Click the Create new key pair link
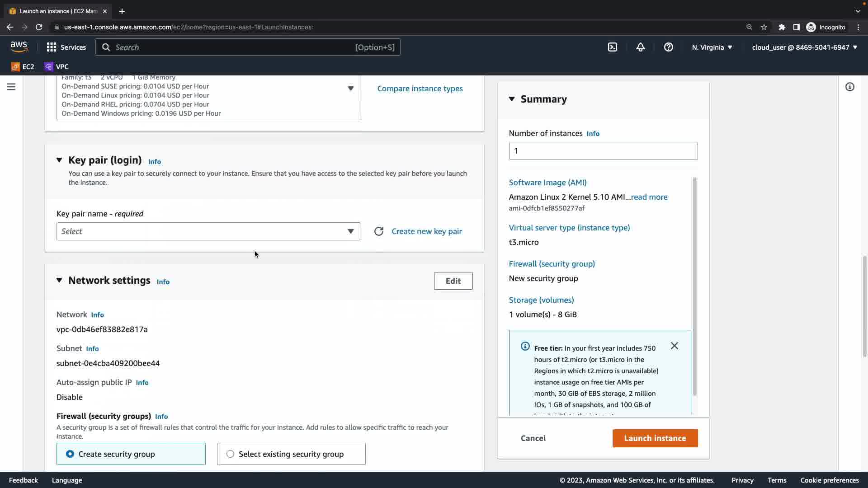 tap(427, 231)
